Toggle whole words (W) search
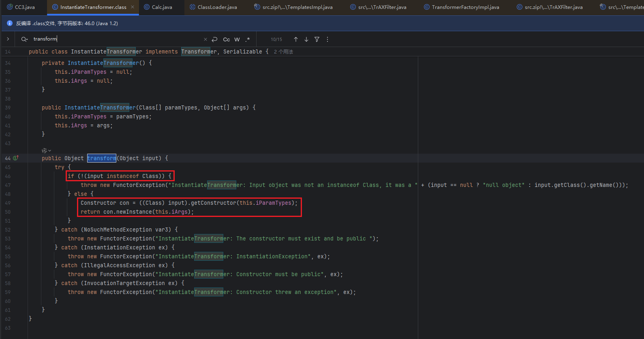The image size is (644, 339). coord(237,39)
